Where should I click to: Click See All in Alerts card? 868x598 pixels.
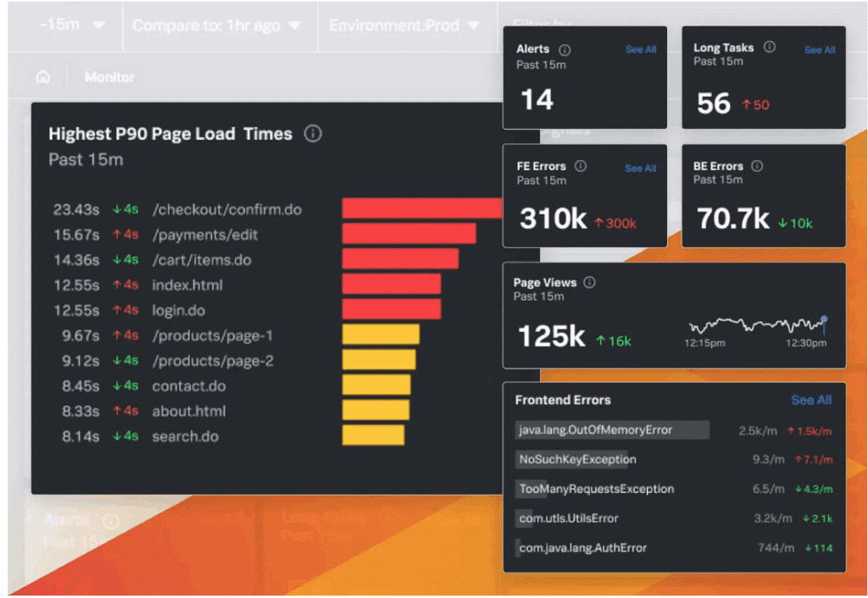click(641, 50)
